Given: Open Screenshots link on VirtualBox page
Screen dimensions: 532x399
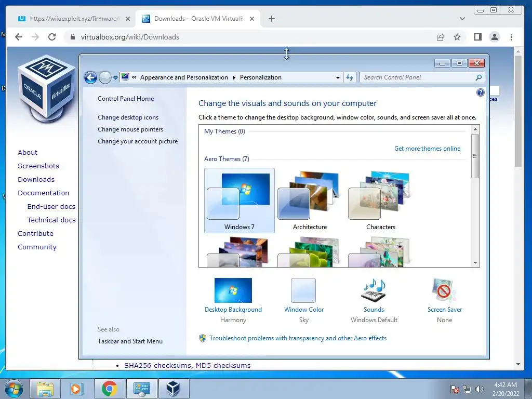Looking at the screenshot, I should pyautogui.click(x=38, y=166).
